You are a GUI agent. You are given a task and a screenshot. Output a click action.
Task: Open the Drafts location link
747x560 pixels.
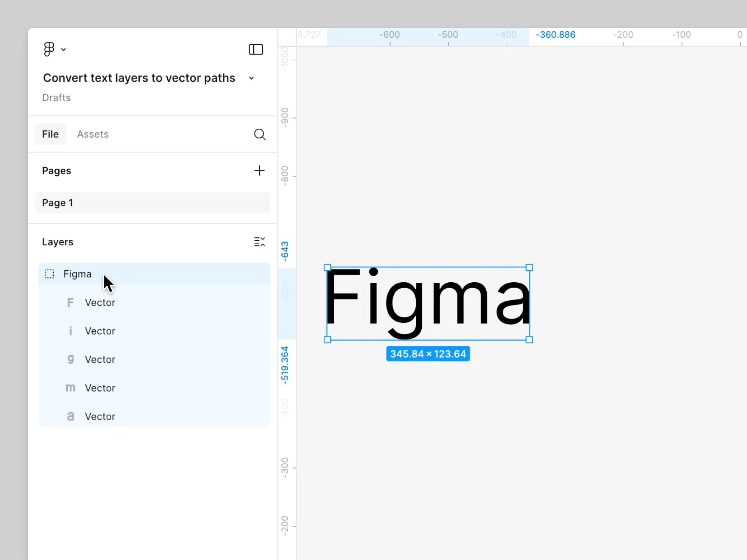pyautogui.click(x=56, y=98)
